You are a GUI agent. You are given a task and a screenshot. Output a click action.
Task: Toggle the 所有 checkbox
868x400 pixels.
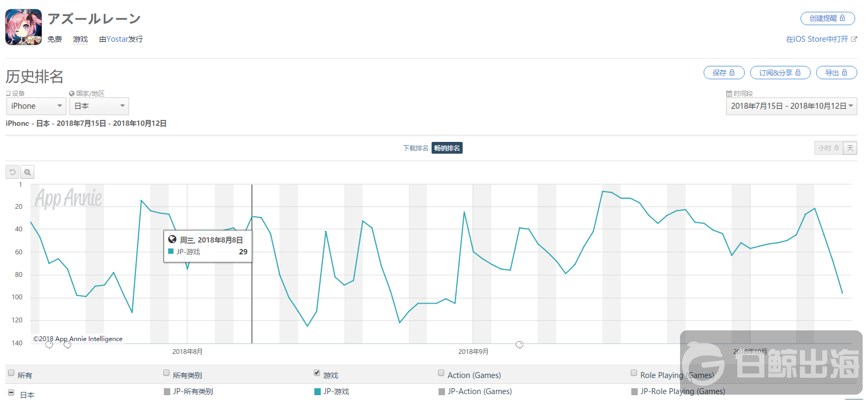(x=11, y=373)
